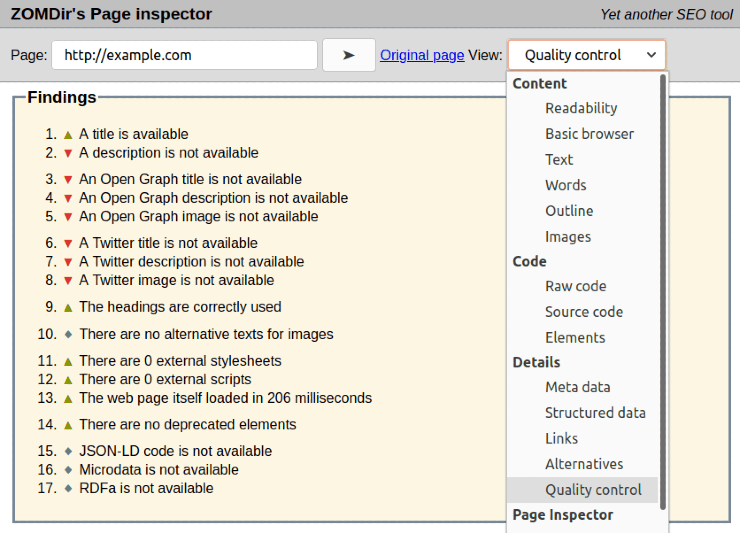Click the dropdown list scrollbar
The image size is (740, 533).
(662, 300)
